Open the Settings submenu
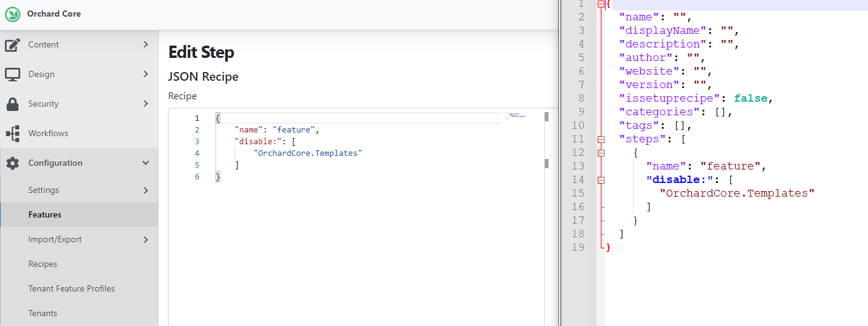868x326 pixels. coord(79,190)
